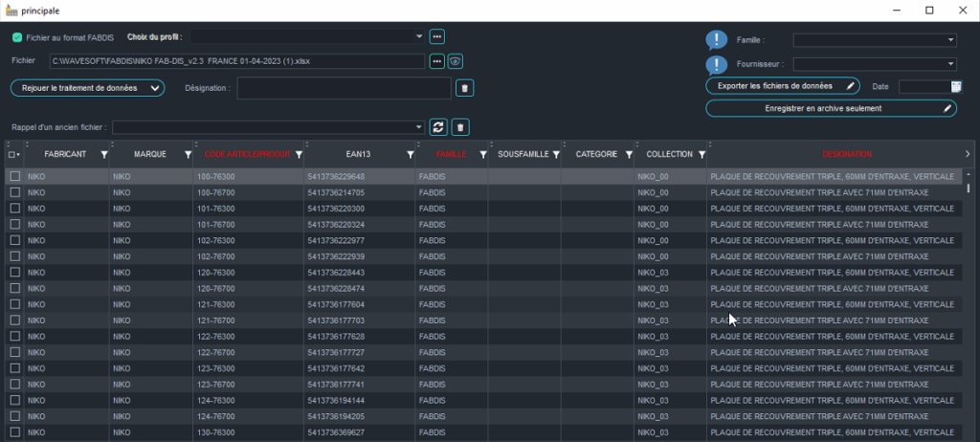
Task: Select FABDIS cell in row 123-76300
Action: [x=452, y=368]
